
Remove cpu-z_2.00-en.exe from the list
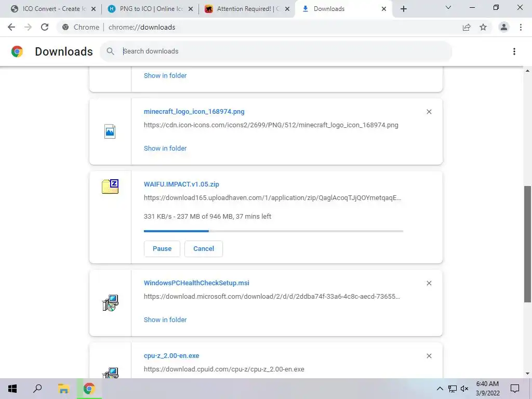tap(429, 355)
